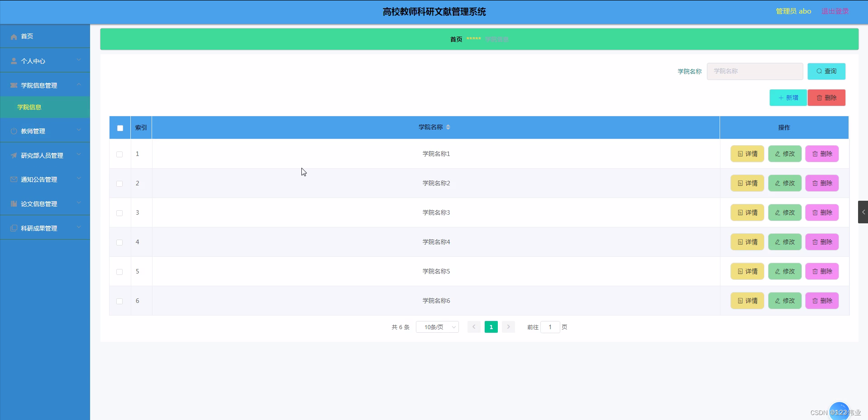Screen dimensions: 868x420
Task: Click the document icon in row 1's 详情 button
Action: (x=741, y=154)
